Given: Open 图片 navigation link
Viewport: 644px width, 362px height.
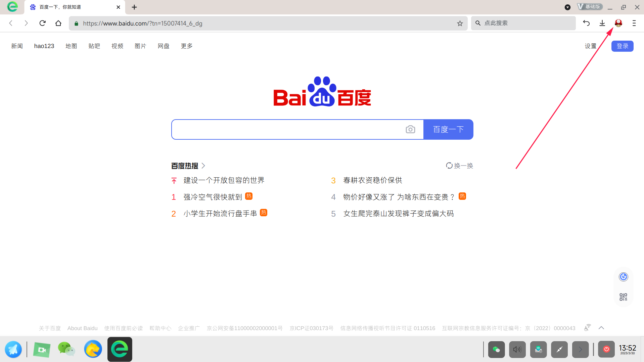Looking at the screenshot, I should [140, 46].
